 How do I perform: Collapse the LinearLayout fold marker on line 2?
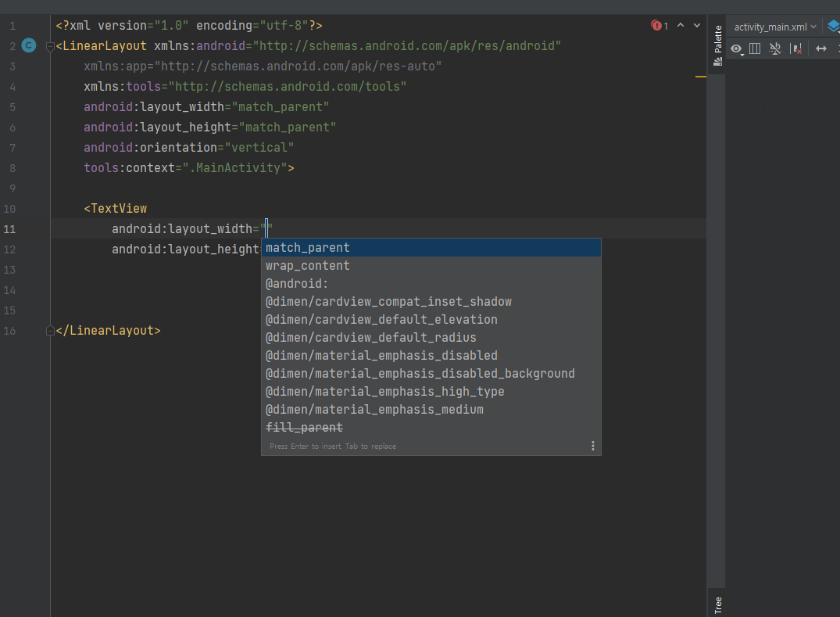click(x=50, y=47)
